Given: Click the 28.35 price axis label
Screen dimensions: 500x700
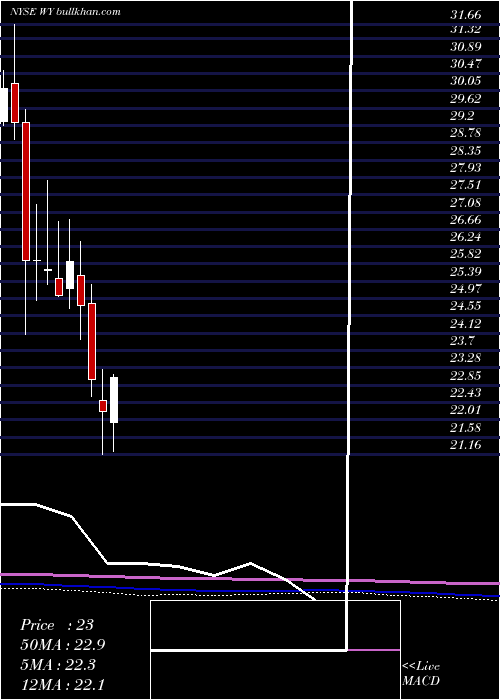Looking at the screenshot, I should pos(466,150).
